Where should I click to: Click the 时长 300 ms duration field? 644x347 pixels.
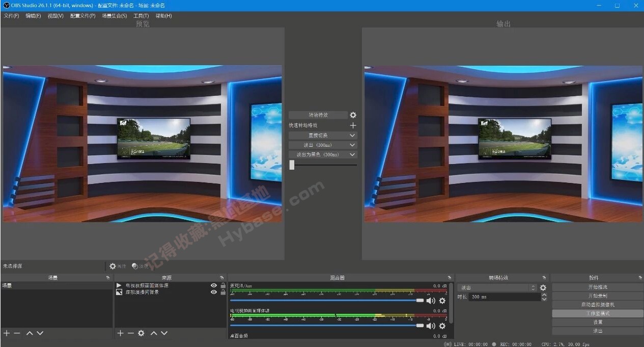(x=501, y=297)
